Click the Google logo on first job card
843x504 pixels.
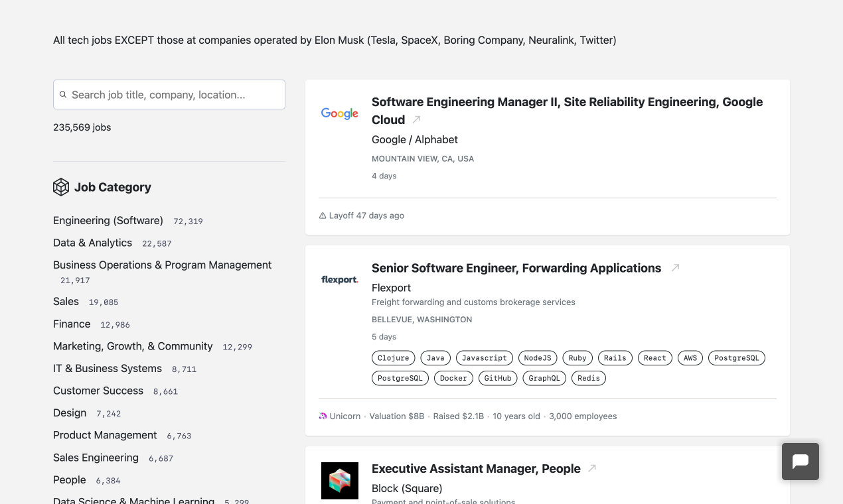(340, 113)
